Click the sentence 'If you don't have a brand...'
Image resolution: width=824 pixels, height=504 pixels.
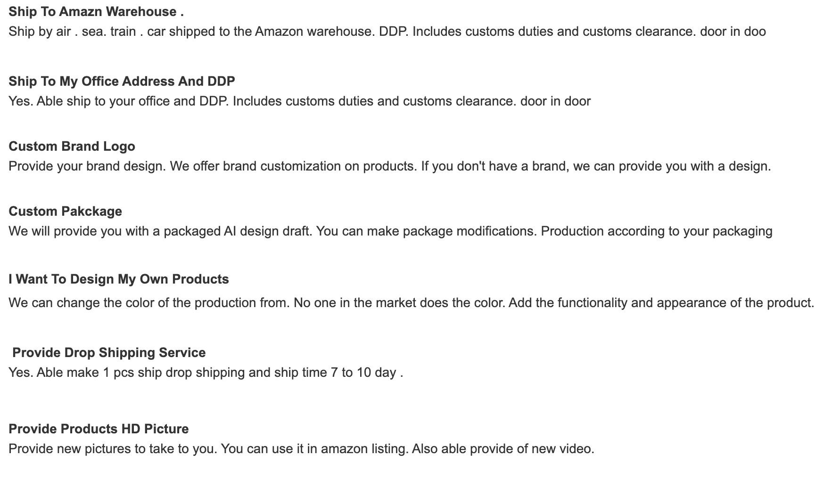[596, 166]
